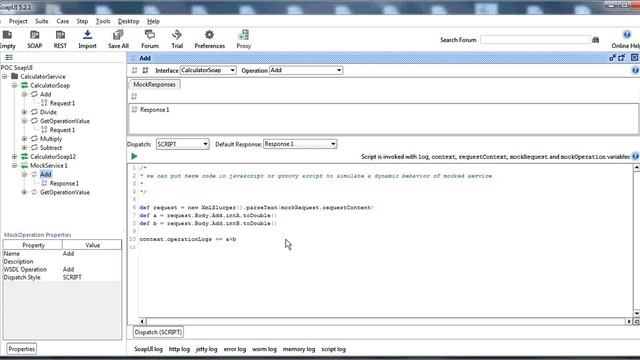Click the horizontal scrollbar of script editor
This screenshot has height=360, width=640.
385,322
